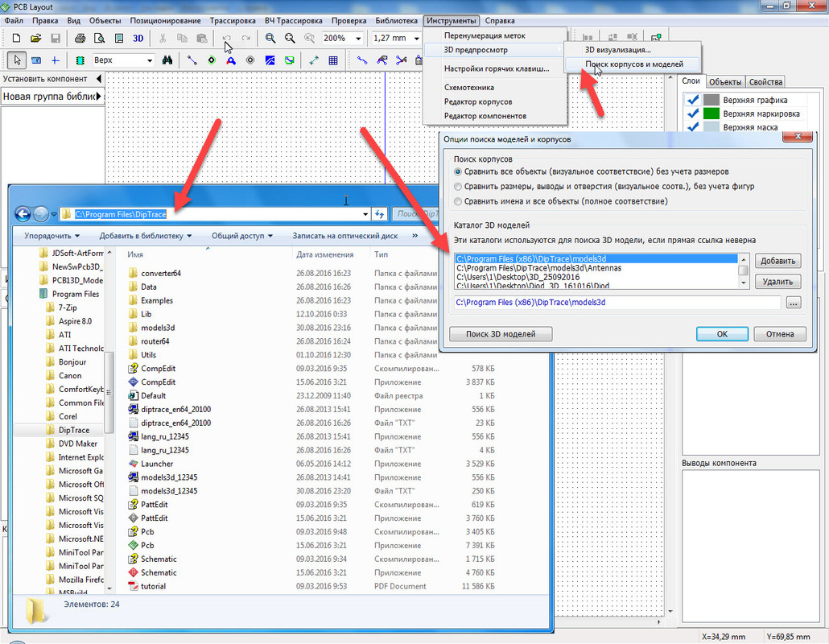The height and width of the screenshot is (644, 829).
Task: Click the Удалить button in dialog
Action: pyautogui.click(x=777, y=282)
